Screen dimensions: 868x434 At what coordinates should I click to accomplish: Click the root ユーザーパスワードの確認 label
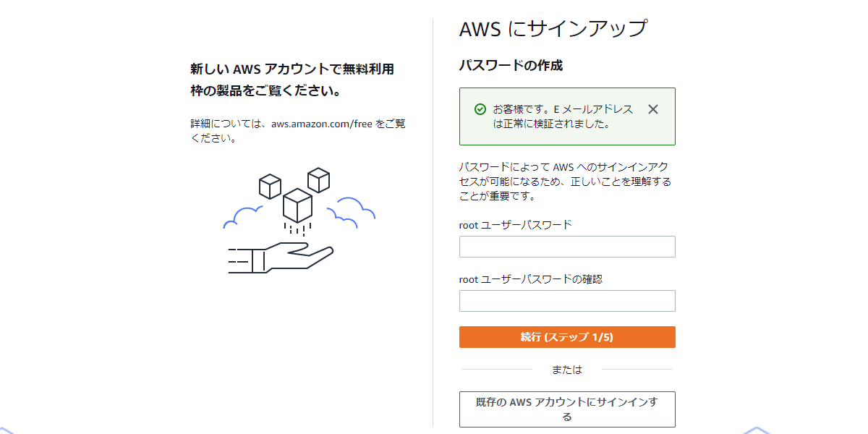[530, 279]
